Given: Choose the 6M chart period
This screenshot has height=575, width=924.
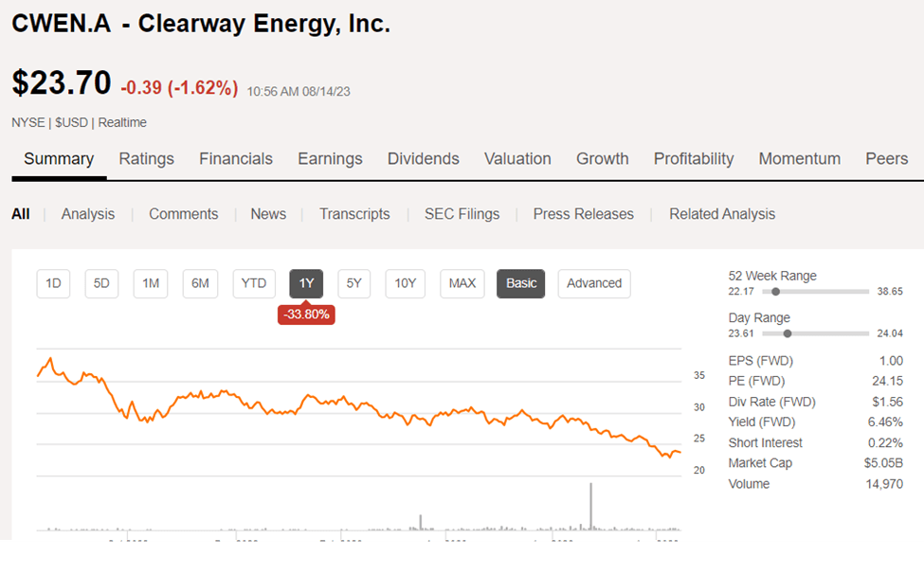Looking at the screenshot, I should pos(200,283).
